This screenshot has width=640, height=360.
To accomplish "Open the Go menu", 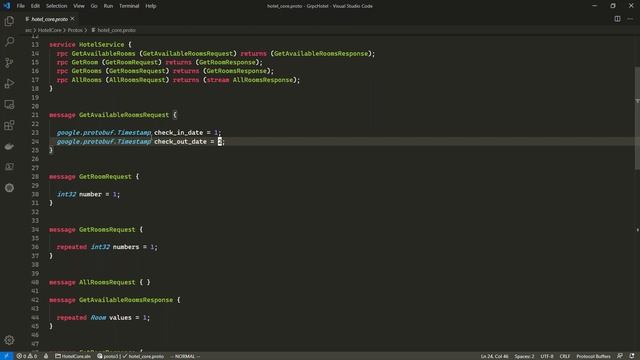I will tap(94, 6).
